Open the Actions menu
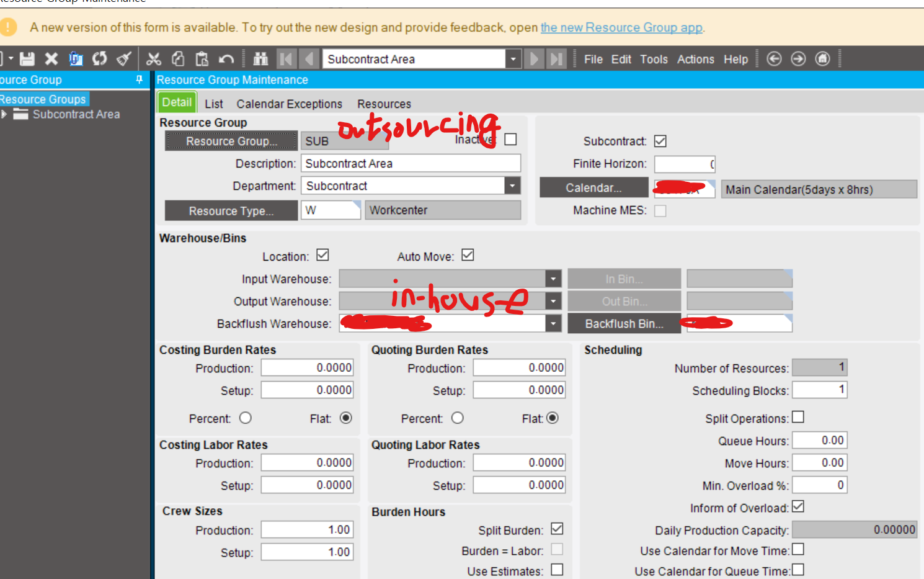 (695, 59)
